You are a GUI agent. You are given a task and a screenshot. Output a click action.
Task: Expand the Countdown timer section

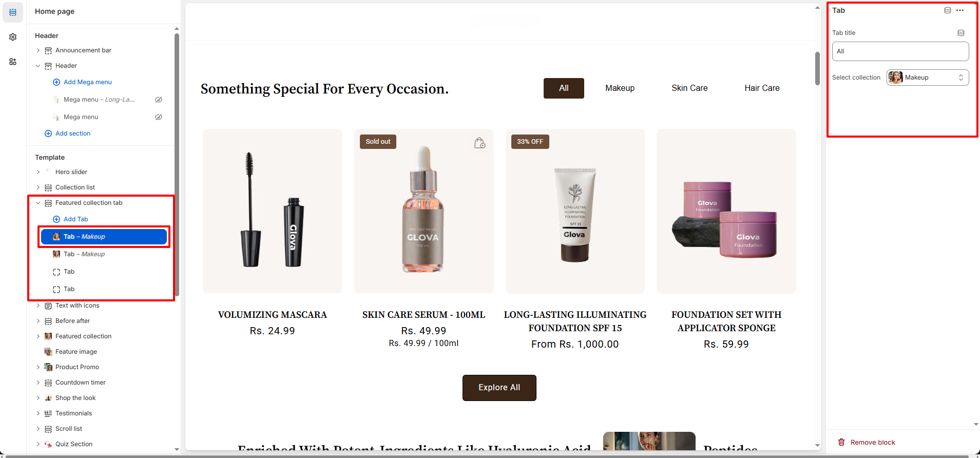38,383
